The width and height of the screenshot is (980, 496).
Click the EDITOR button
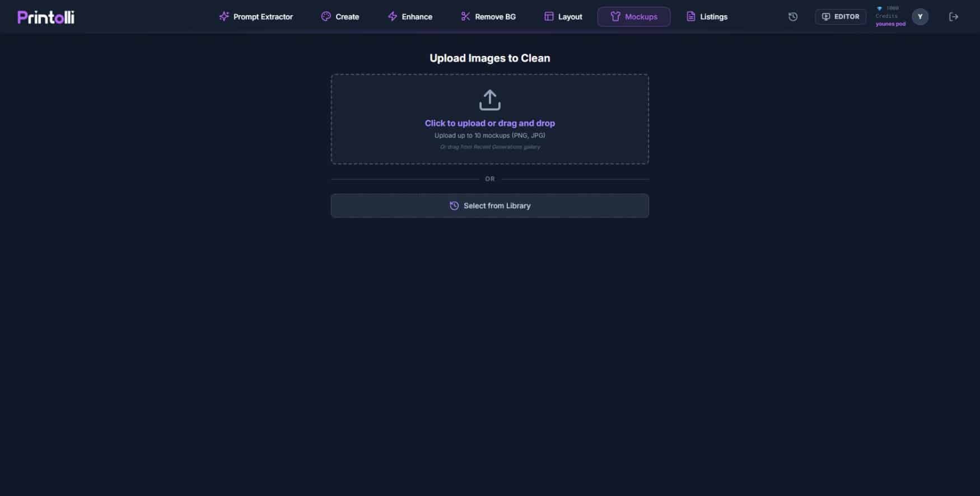click(x=841, y=17)
